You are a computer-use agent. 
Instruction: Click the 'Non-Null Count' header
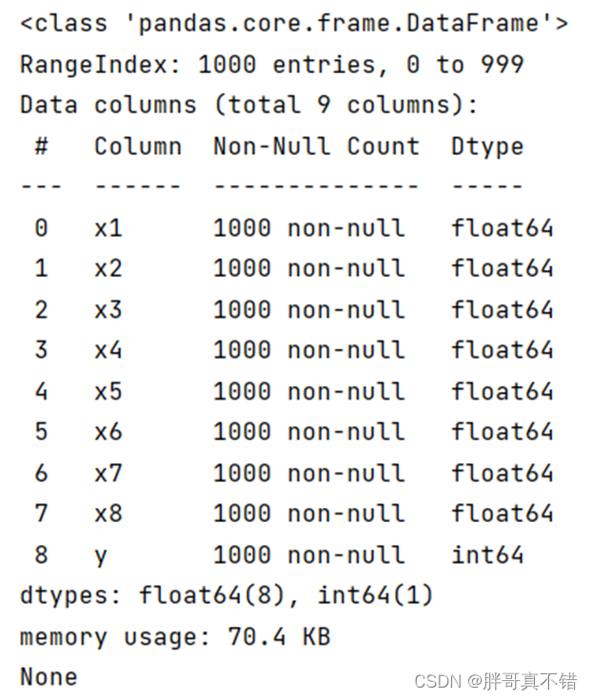coord(316,146)
